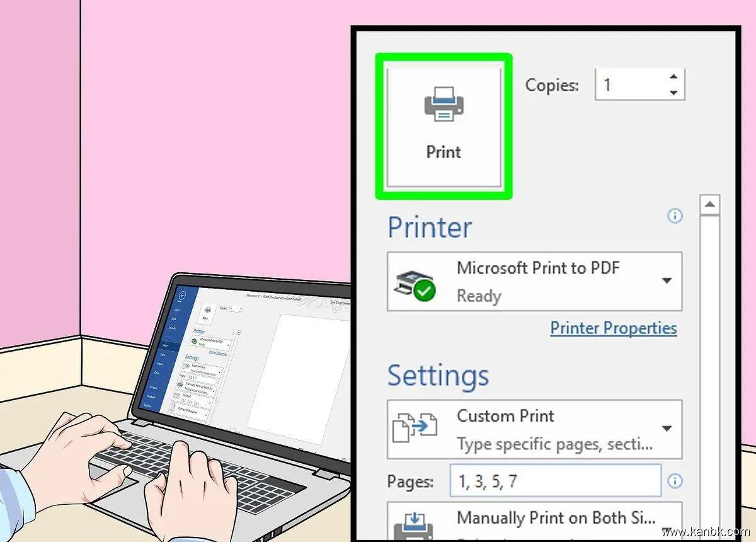Click the info icon next to Pages field
Image resolution: width=756 pixels, height=542 pixels.
point(675,481)
